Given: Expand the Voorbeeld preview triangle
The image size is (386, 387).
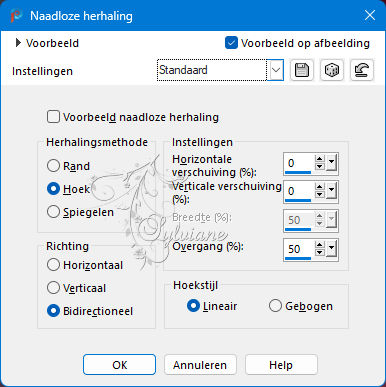Looking at the screenshot, I should (18, 43).
